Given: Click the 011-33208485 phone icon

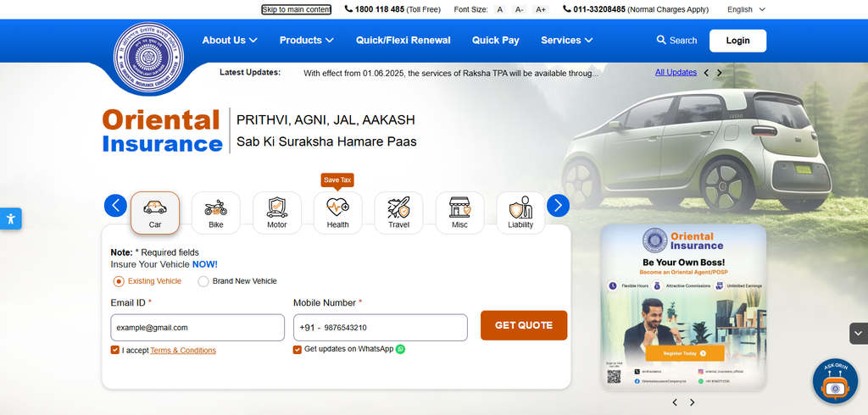Looking at the screenshot, I should 567,8.
